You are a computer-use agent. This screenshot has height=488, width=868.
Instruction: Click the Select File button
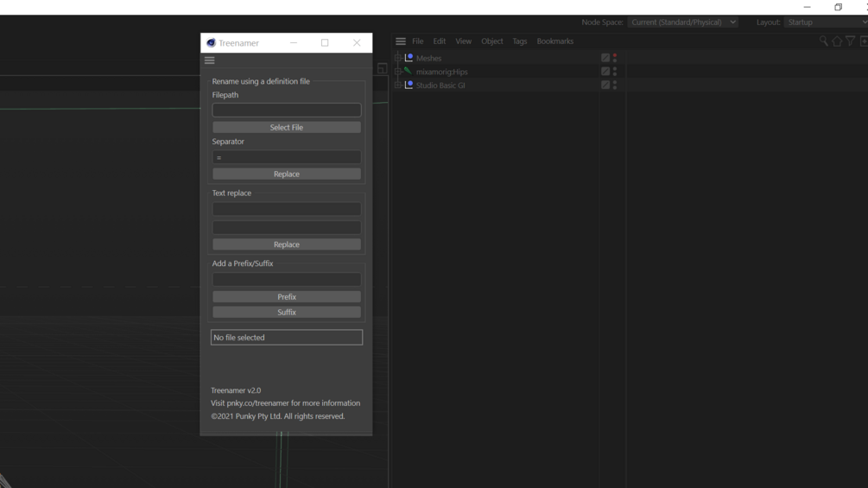pyautogui.click(x=286, y=127)
